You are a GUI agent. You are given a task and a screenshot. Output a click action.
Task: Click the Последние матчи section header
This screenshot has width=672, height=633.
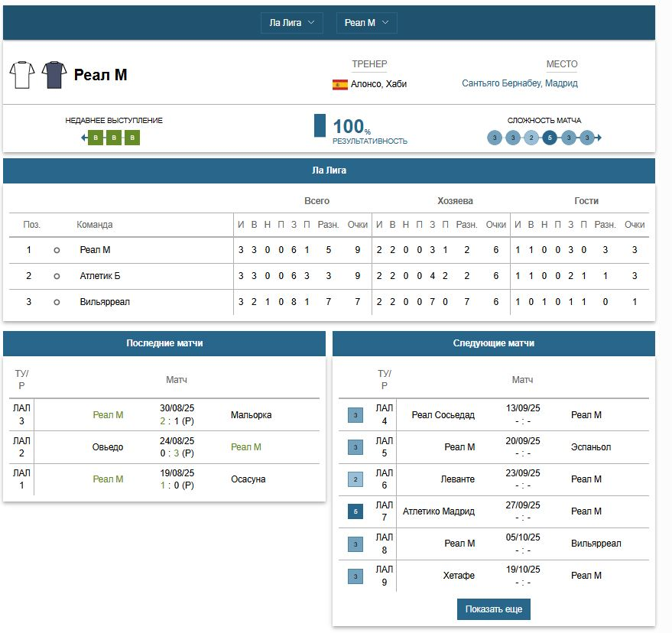[164, 343]
